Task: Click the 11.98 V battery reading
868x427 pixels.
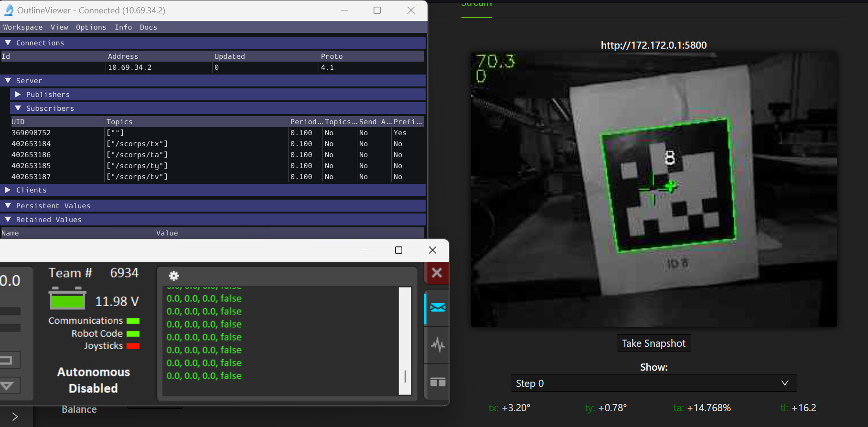Action: coord(117,301)
